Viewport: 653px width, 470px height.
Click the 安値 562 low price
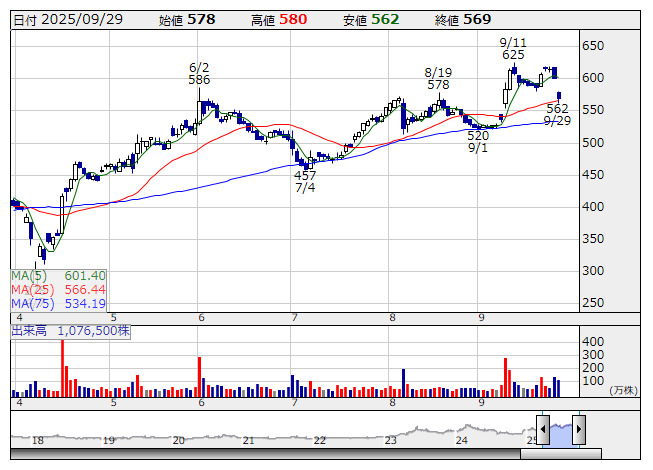(x=371, y=20)
